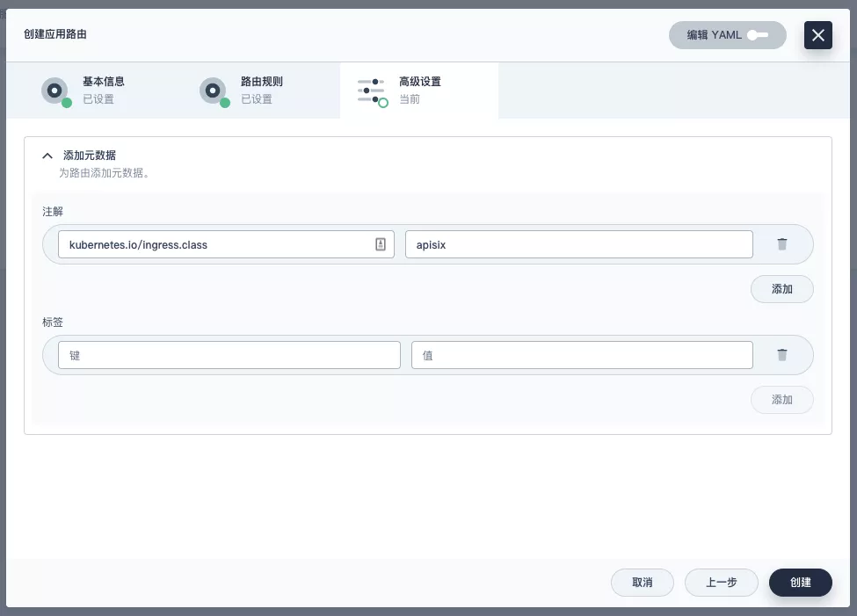
Task: Click 添加 button under 注解
Action: click(x=781, y=288)
